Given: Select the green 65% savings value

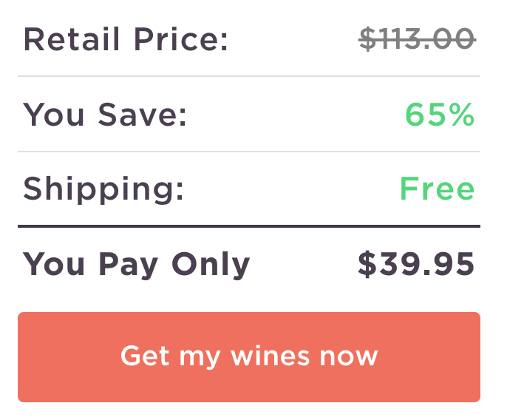Looking at the screenshot, I should 440,115.
